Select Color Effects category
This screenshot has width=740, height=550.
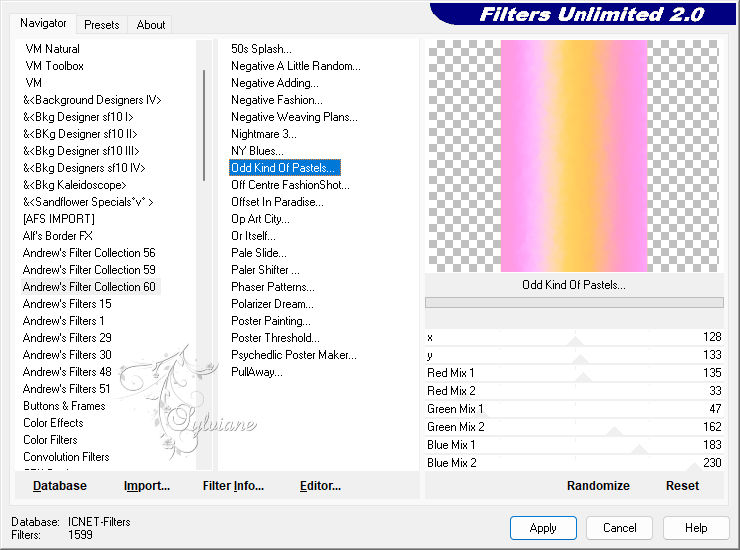pos(53,423)
